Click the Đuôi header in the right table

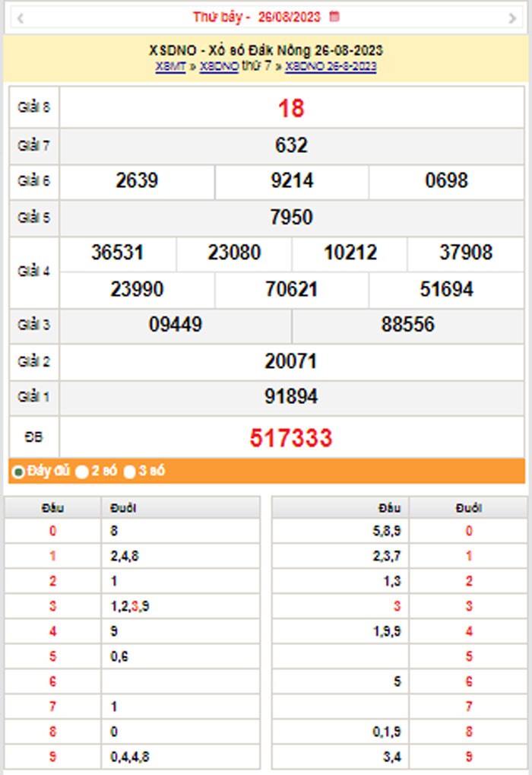tap(468, 508)
